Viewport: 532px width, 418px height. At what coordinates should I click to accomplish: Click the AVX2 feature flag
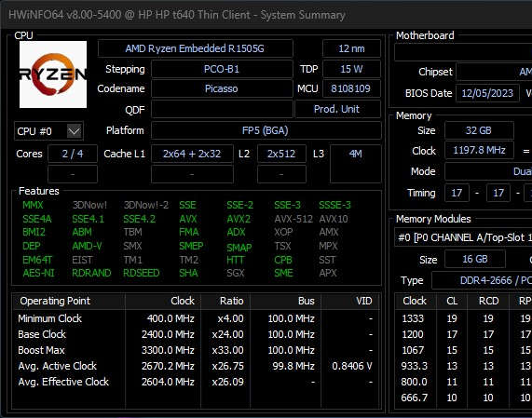click(239, 219)
